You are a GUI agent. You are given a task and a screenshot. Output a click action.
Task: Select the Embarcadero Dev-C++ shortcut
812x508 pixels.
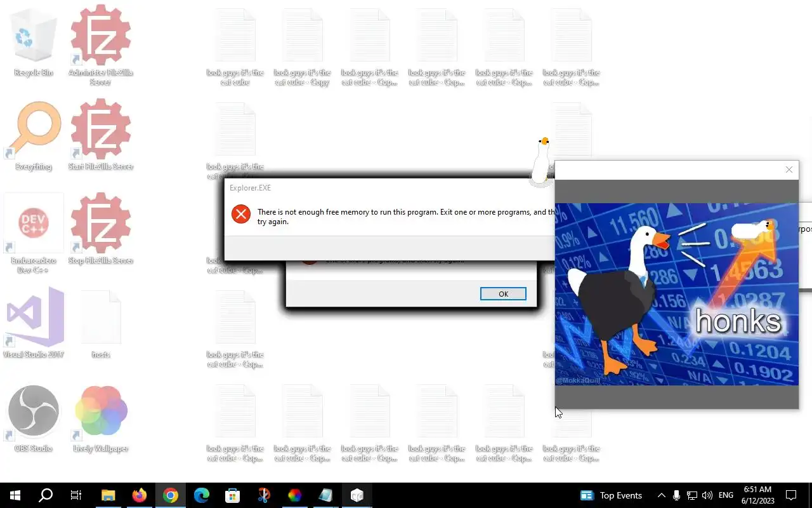(x=34, y=235)
